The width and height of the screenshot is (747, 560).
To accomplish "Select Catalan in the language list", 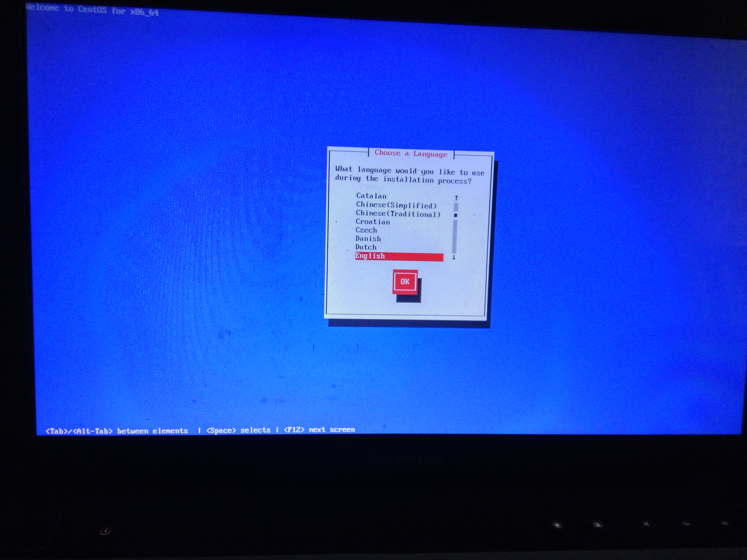I will tap(371, 196).
